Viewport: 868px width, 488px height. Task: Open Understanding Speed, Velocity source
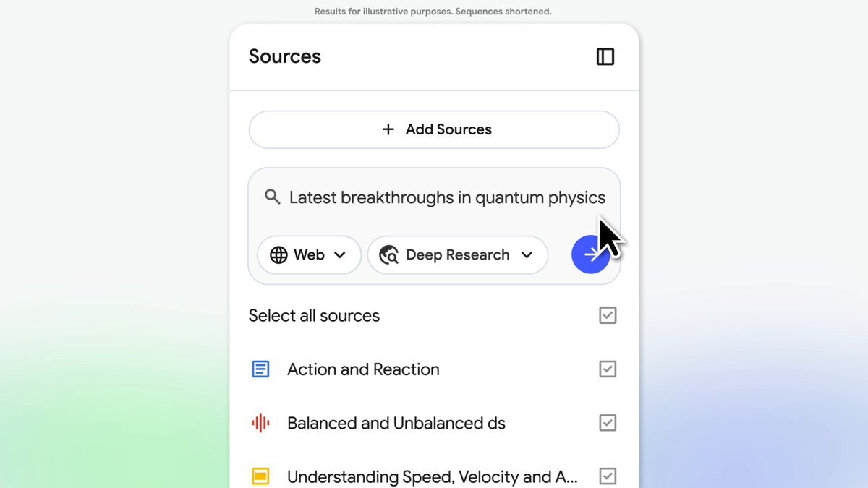[x=432, y=476]
